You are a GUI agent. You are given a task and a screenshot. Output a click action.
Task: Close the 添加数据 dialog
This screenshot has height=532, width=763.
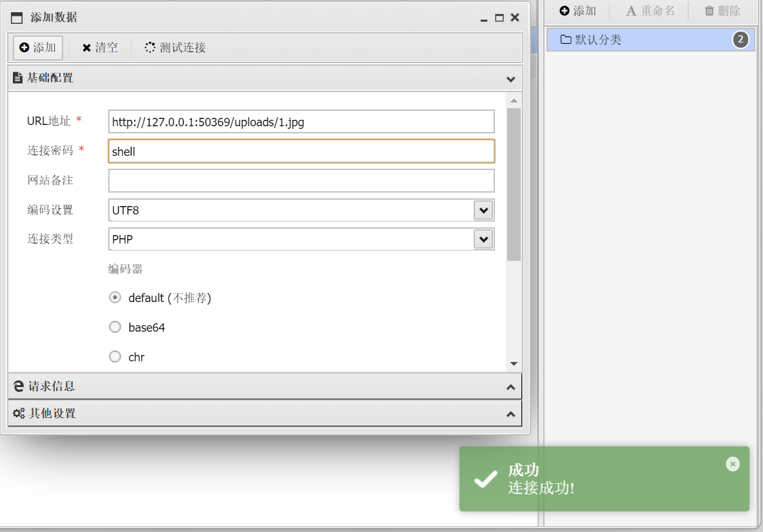tap(515, 17)
